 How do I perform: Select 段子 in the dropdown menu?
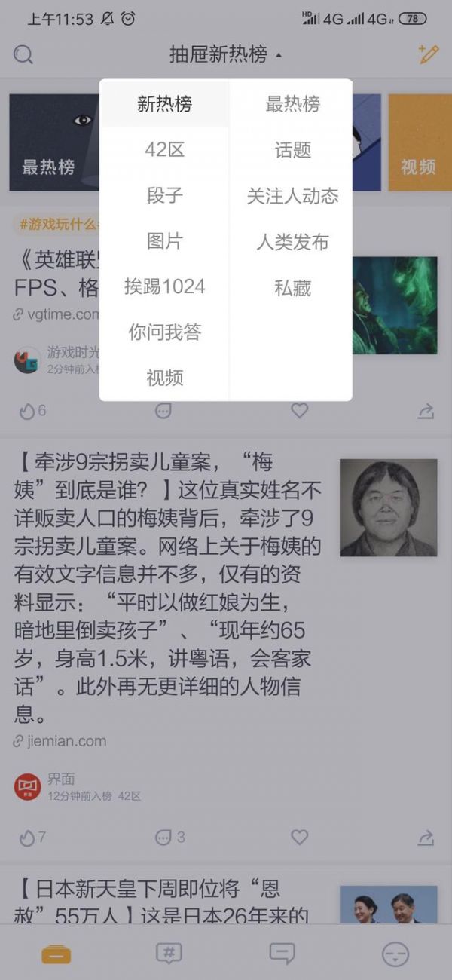(x=164, y=196)
